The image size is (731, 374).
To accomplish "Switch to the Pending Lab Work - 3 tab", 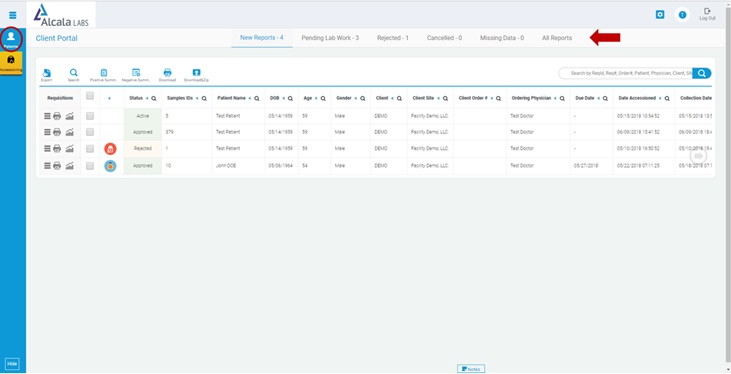I will 330,38.
